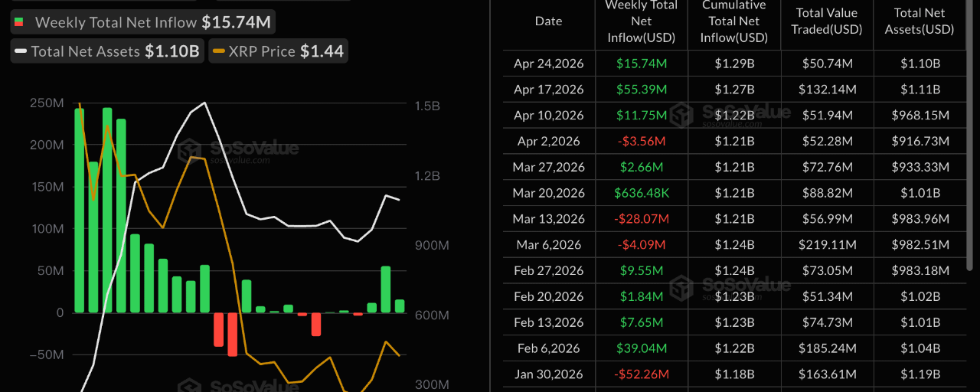Click the $132.14M value traded cell
980x392 pixels.
pos(827,90)
